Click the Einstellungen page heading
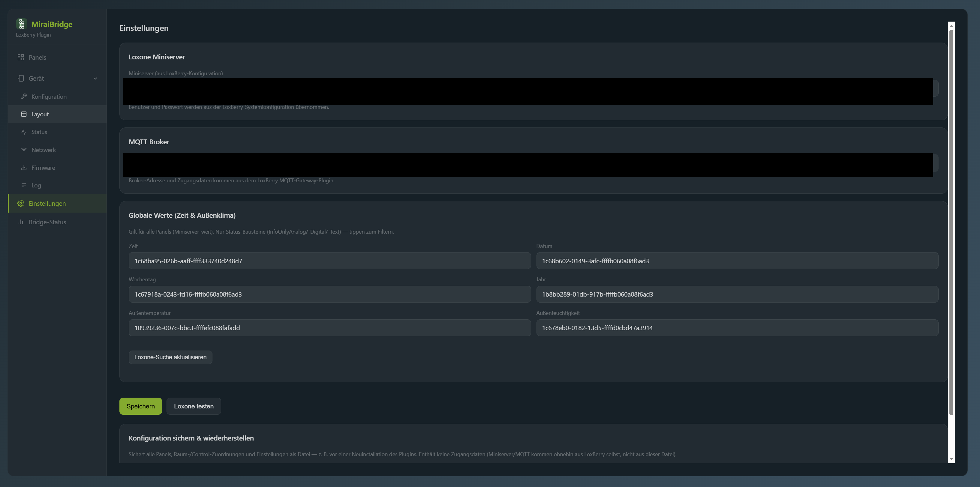Image resolution: width=980 pixels, height=487 pixels. (144, 28)
